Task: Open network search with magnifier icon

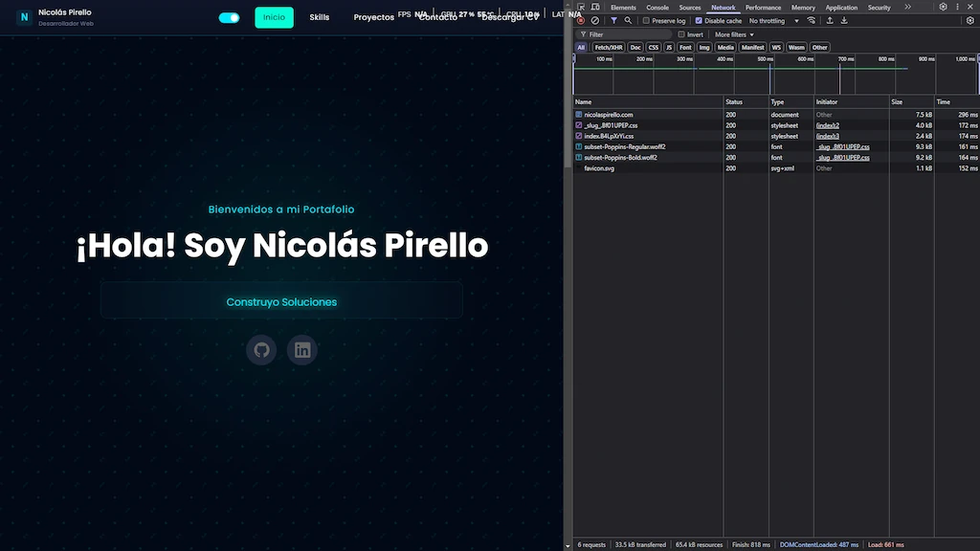Action: click(x=628, y=20)
